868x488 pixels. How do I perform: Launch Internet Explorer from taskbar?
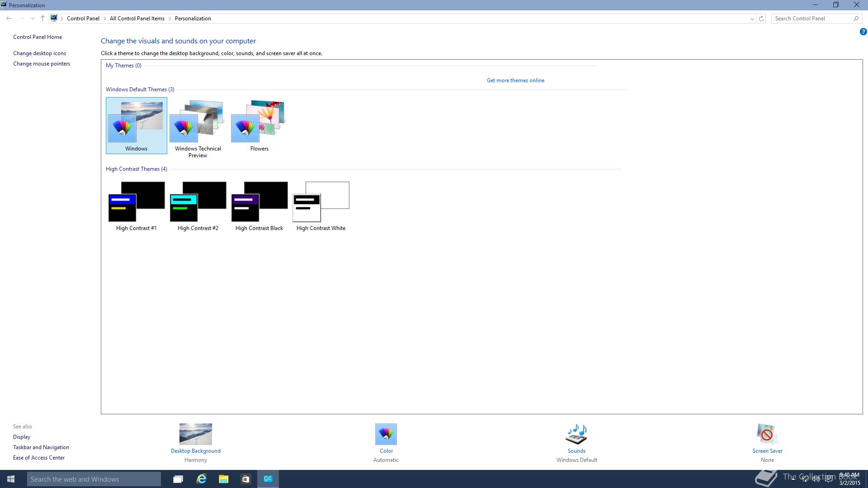(x=201, y=479)
